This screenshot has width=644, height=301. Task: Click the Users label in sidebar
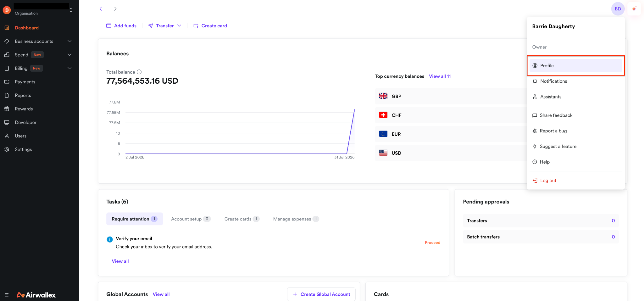tap(20, 136)
